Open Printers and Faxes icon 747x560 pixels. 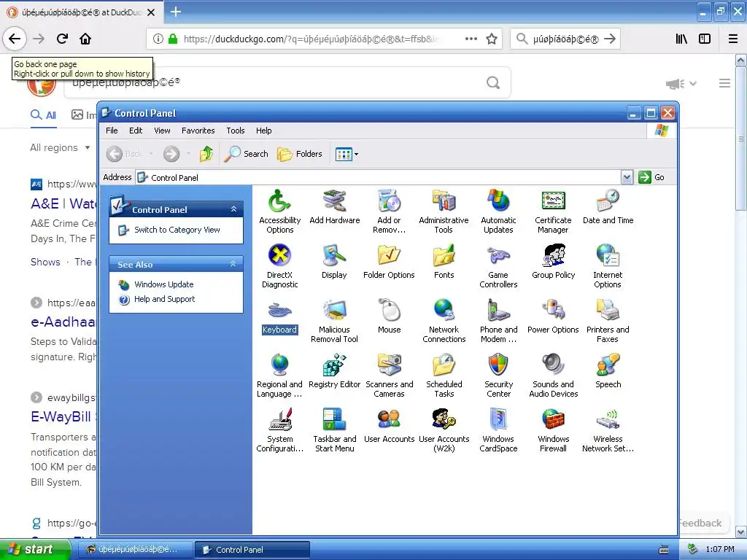click(x=608, y=321)
